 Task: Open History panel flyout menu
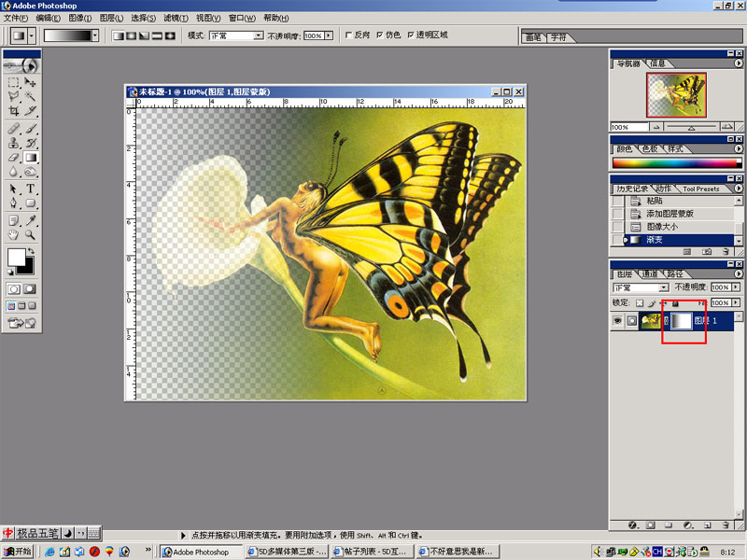point(739,189)
